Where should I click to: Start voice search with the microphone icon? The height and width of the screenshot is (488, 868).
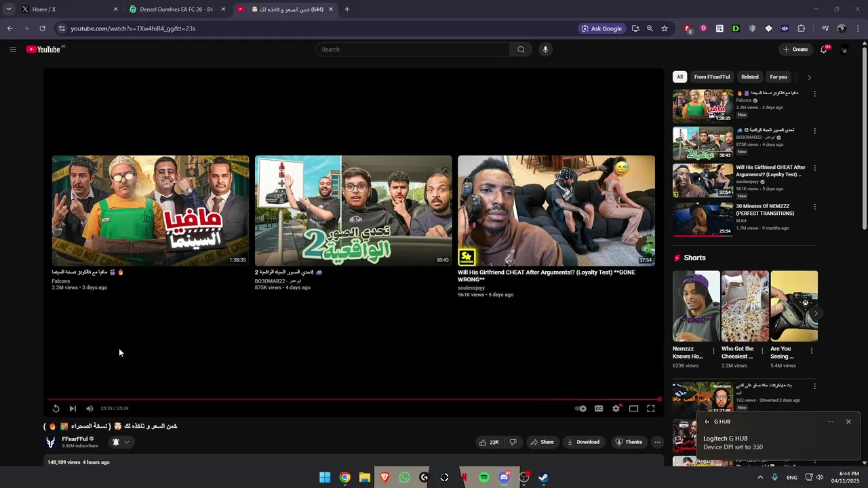545,49
